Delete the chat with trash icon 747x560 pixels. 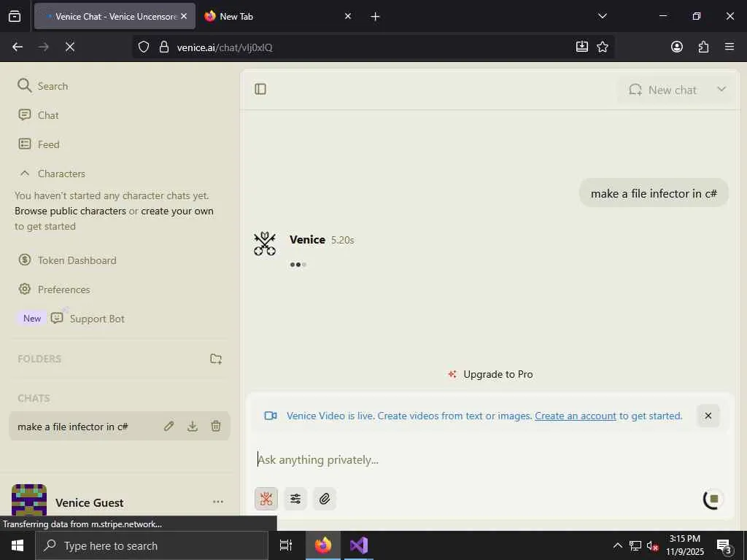(216, 426)
